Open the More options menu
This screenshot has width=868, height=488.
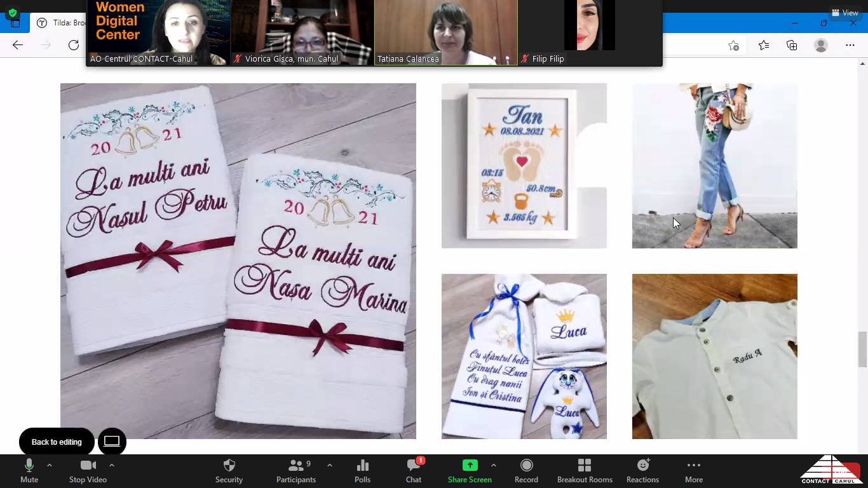tap(693, 466)
